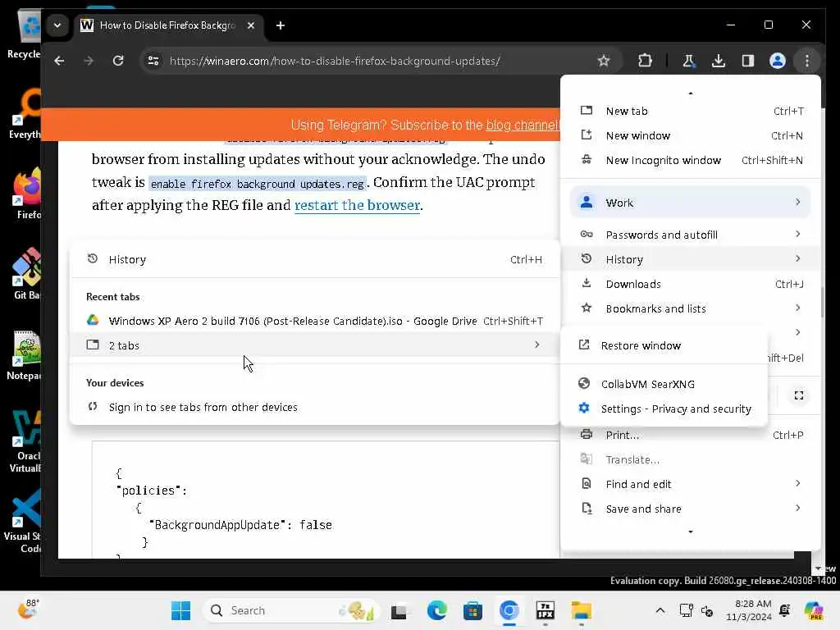
Task: Open the Windows Start button
Action: coord(180,610)
